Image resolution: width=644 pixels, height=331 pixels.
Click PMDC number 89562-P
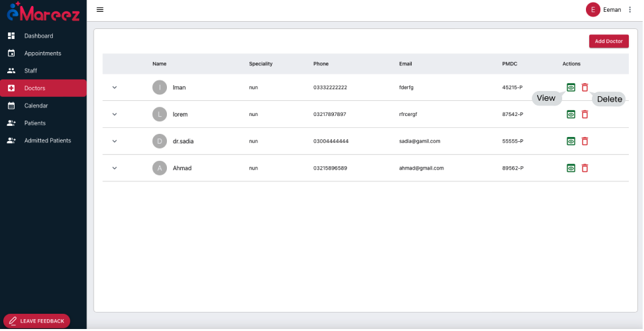click(513, 168)
